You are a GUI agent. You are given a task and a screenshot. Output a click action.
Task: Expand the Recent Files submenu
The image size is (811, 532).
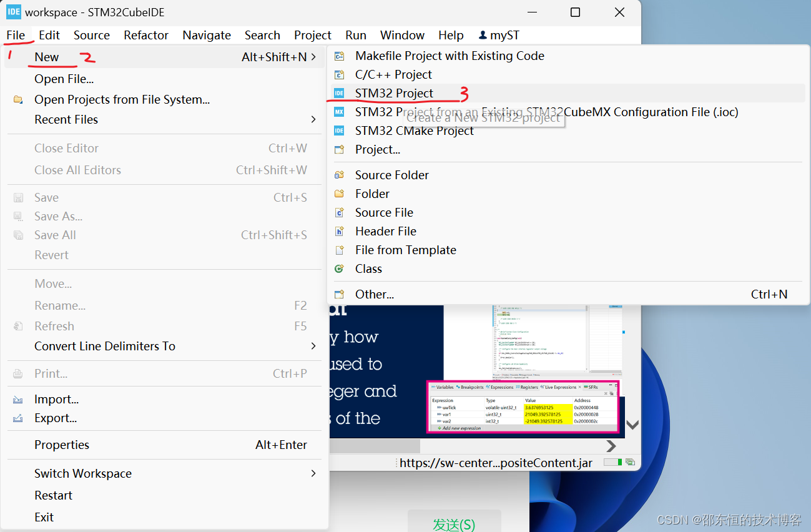point(165,119)
